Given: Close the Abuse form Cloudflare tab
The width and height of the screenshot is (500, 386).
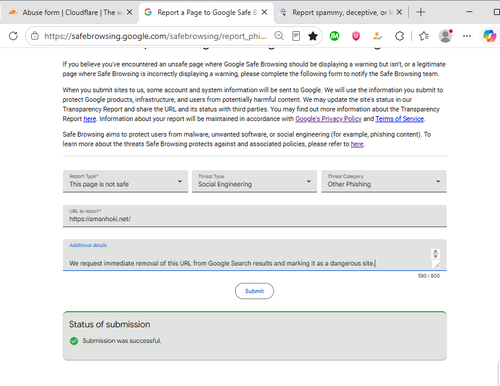Looking at the screenshot, I should click(x=130, y=12).
